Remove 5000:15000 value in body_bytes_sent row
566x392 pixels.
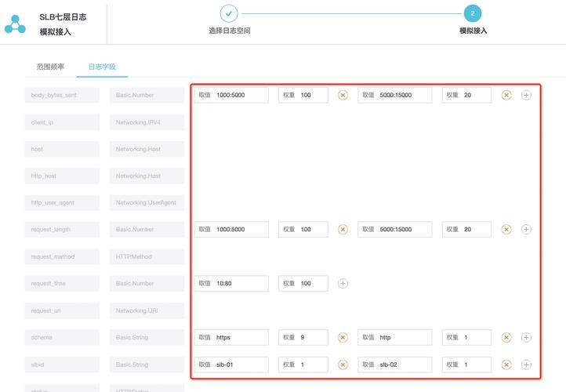coord(506,95)
